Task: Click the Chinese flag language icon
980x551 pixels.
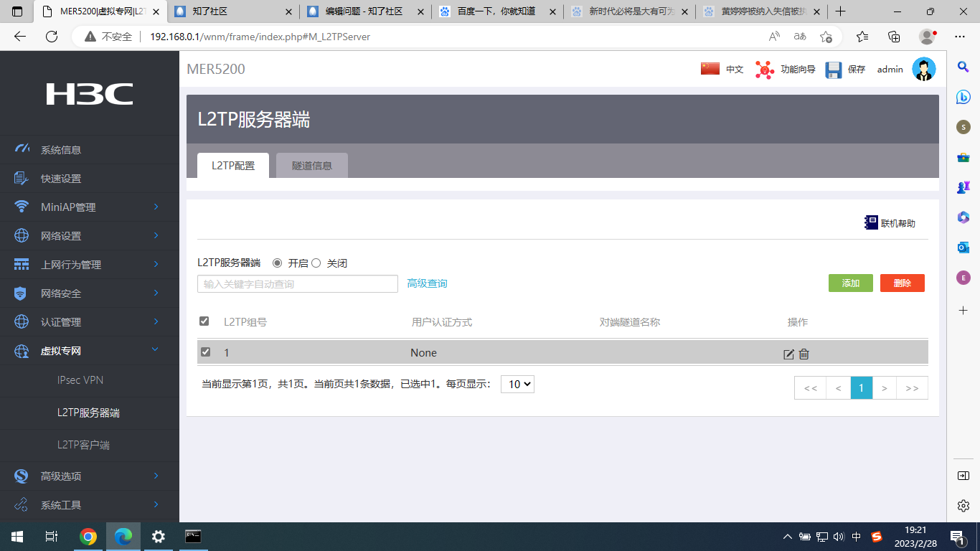Action: (x=710, y=69)
